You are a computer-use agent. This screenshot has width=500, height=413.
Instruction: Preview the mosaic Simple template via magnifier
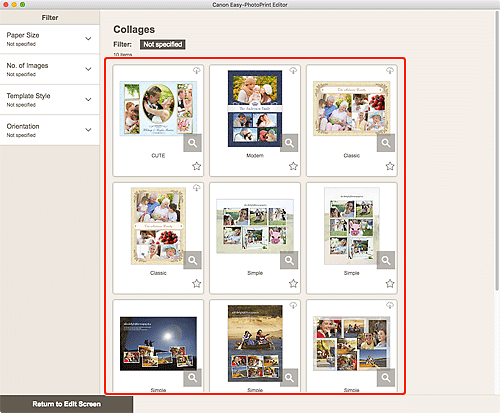[x=386, y=377]
